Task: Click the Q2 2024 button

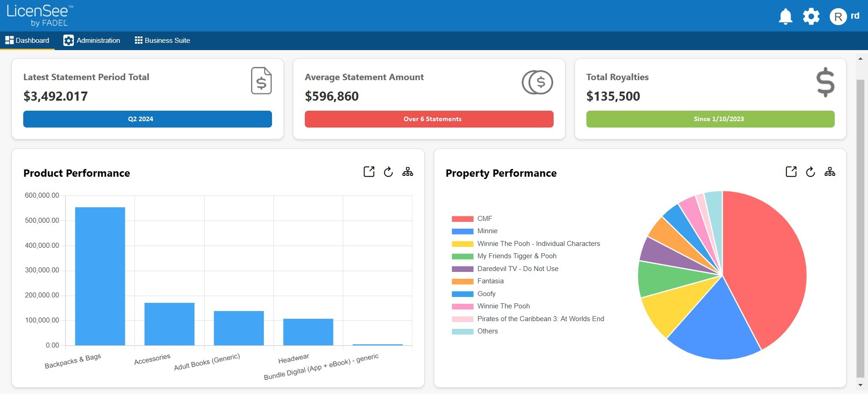Action: click(x=148, y=119)
